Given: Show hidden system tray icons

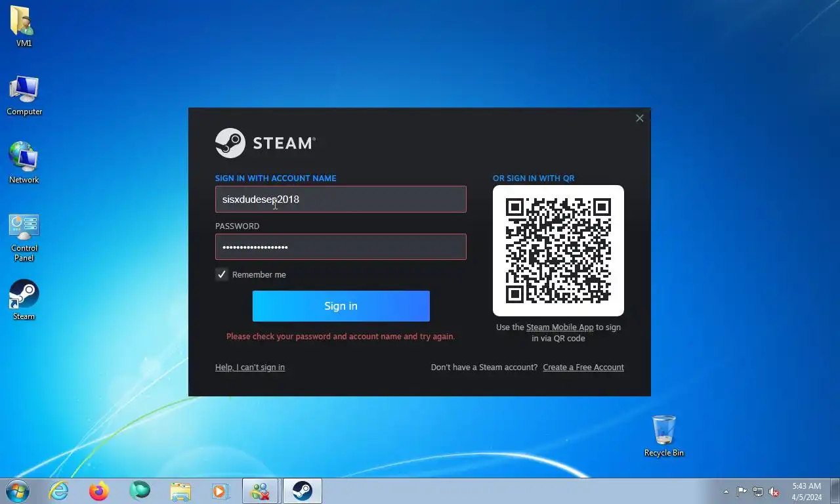Looking at the screenshot, I should tap(726, 492).
